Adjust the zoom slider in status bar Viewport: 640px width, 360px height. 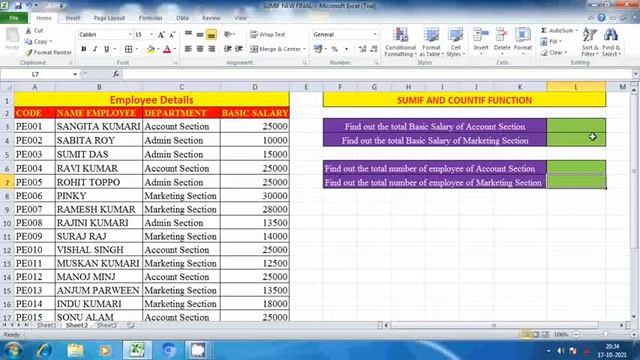coord(605,334)
